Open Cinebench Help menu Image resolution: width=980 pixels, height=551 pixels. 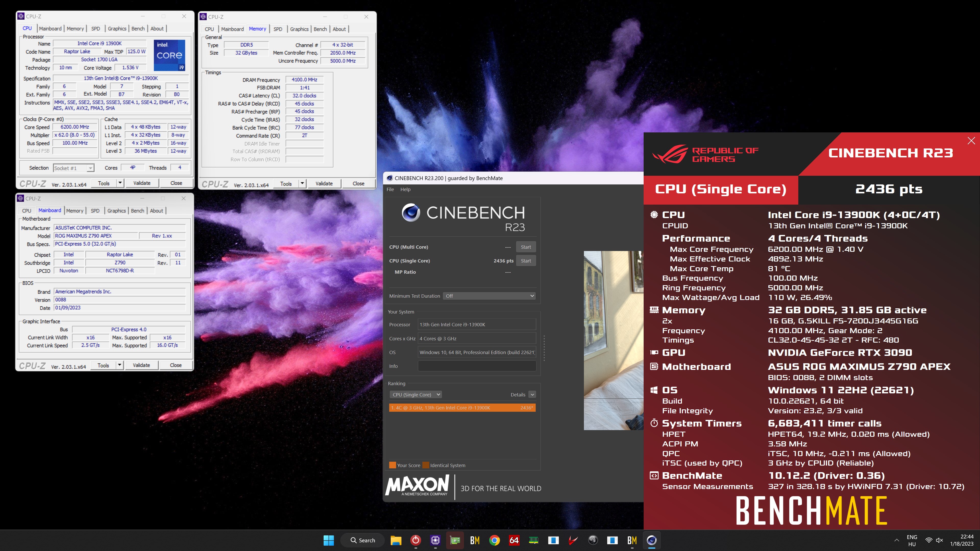tap(405, 189)
